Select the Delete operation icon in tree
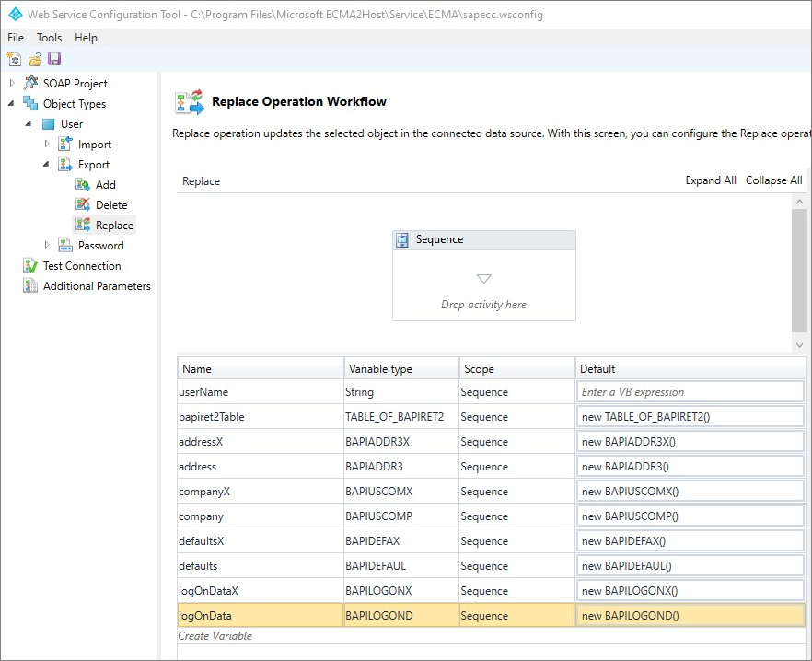The height and width of the screenshot is (661, 812). pyautogui.click(x=83, y=205)
